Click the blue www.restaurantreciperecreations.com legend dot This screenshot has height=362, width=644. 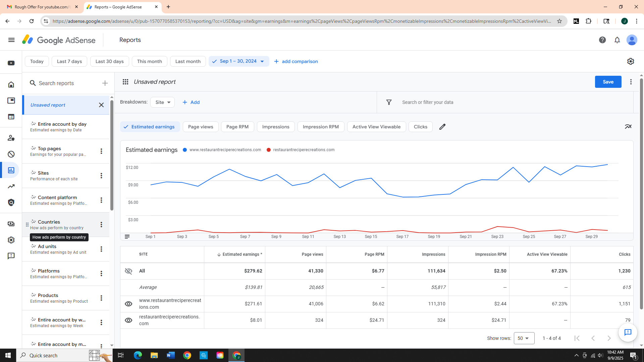pyautogui.click(x=185, y=150)
